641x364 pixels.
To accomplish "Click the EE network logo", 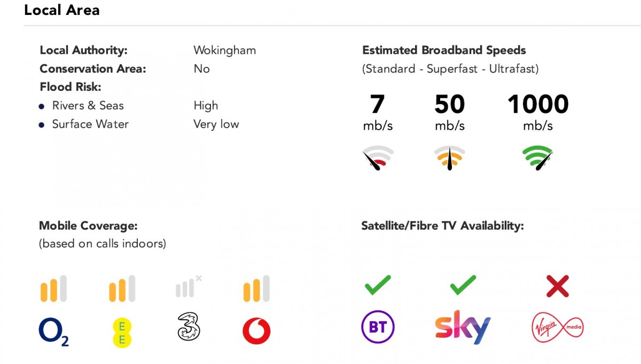I will [x=122, y=331].
